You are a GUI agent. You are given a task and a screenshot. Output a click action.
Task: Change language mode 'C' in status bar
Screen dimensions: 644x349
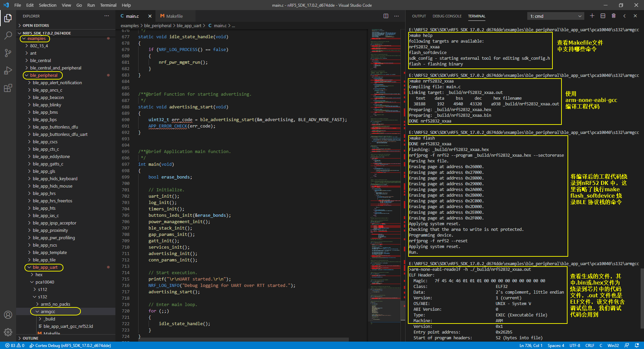[601, 345]
